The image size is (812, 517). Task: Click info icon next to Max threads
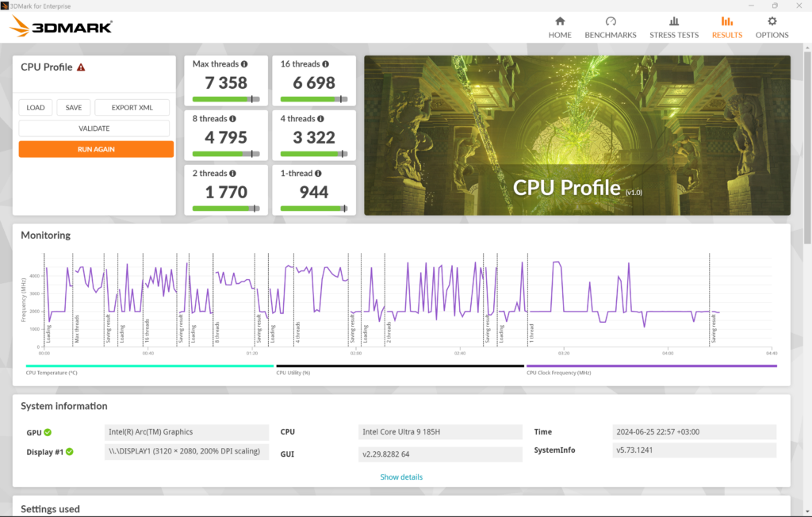(244, 64)
